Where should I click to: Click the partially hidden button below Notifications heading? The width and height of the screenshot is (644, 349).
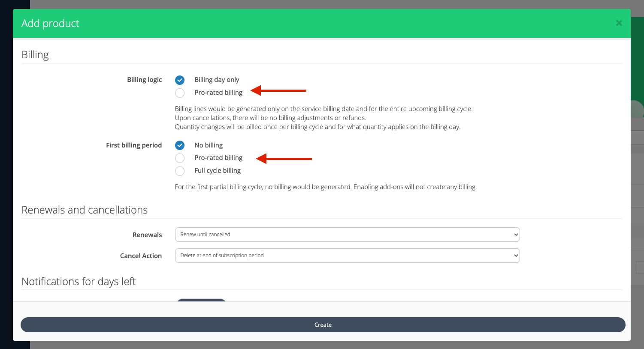201,300
